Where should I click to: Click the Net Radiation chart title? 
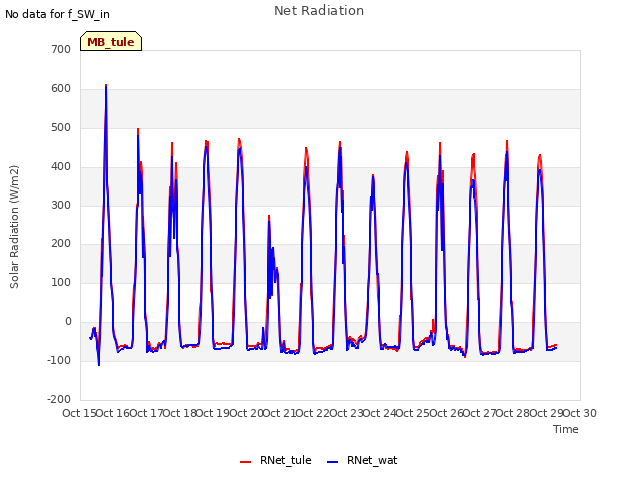click(x=319, y=11)
